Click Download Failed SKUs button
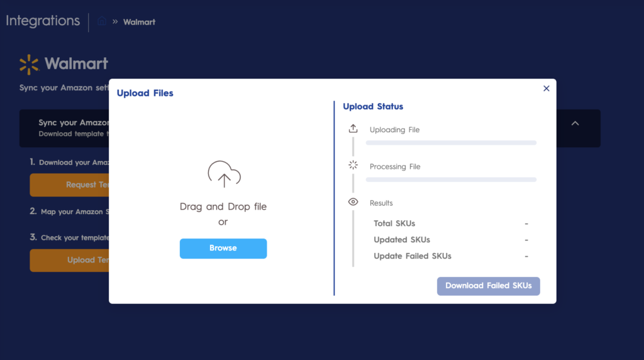644x360 pixels. [488, 286]
